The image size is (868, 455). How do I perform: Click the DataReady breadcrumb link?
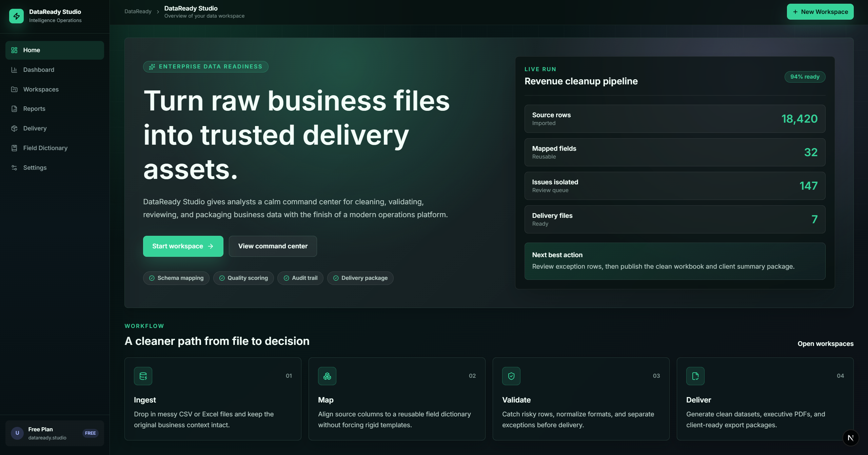pos(138,12)
